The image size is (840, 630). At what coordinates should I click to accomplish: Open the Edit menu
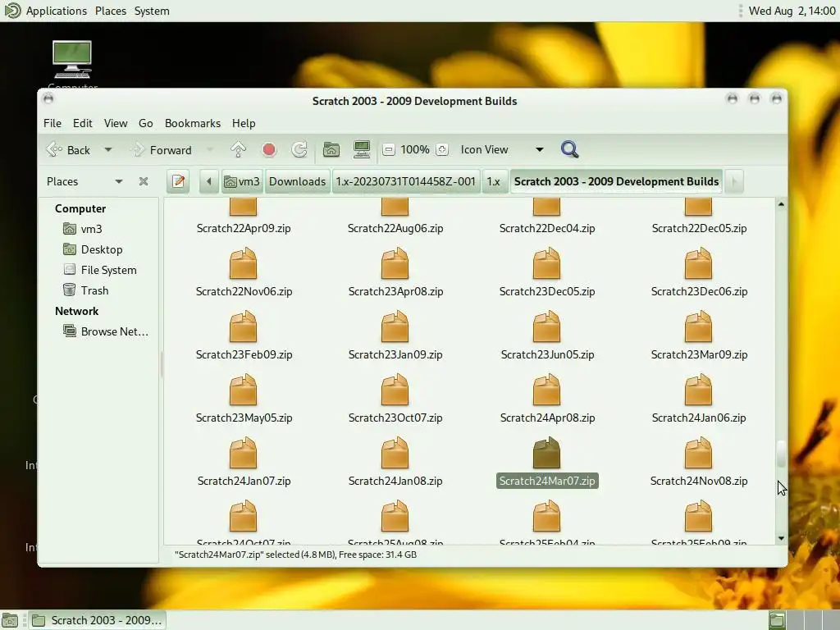83,123
